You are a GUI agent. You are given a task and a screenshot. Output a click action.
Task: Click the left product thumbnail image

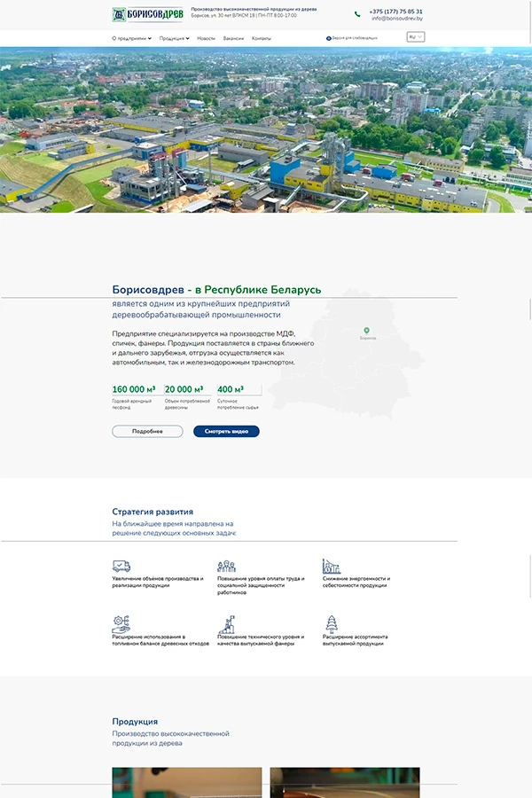click(x=186, y=782)
